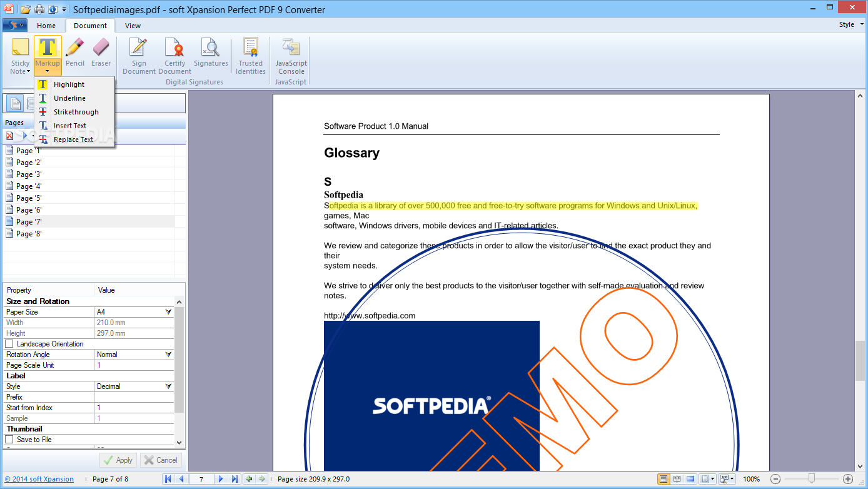Zoom out with the minus button
The width and height of the screenshot is (868, 489).
click(775, 479)
